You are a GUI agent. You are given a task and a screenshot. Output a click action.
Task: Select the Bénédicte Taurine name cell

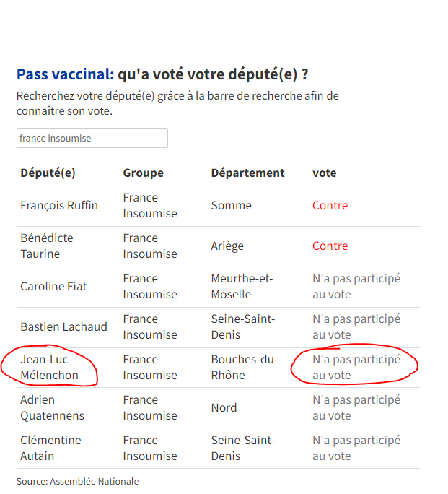(x=47, y=246)
